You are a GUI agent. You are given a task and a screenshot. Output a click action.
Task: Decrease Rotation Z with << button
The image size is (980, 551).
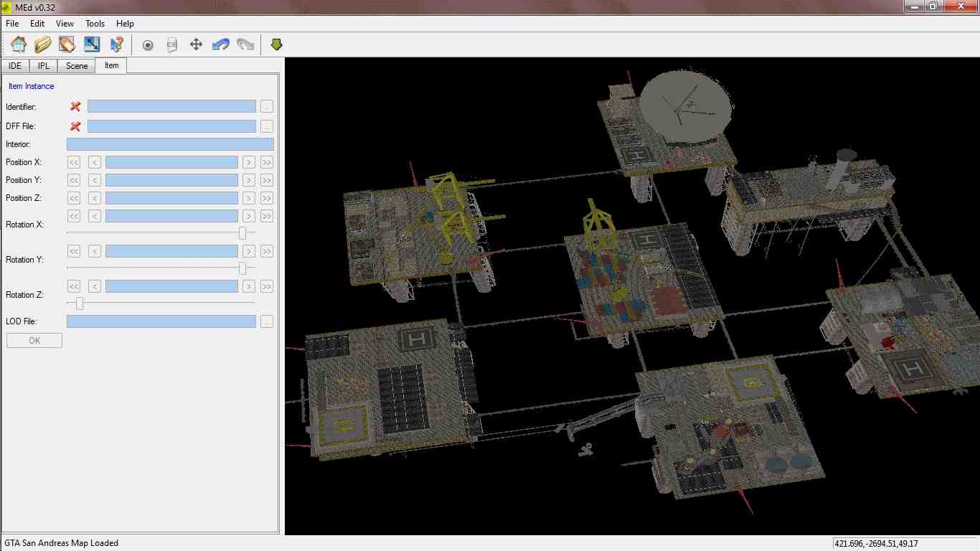pyautogui.click(x=74, y=286)
